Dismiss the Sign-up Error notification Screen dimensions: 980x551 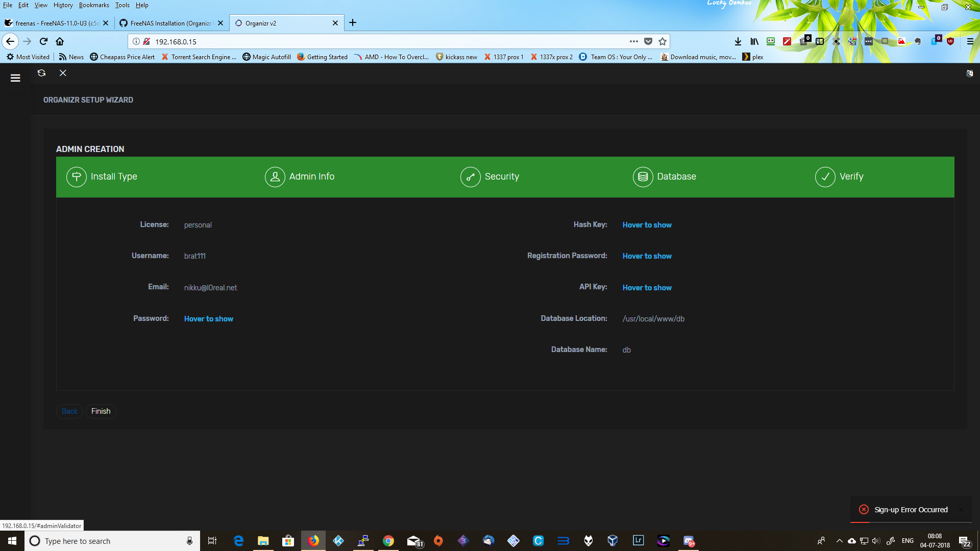[x=961, y=510]
